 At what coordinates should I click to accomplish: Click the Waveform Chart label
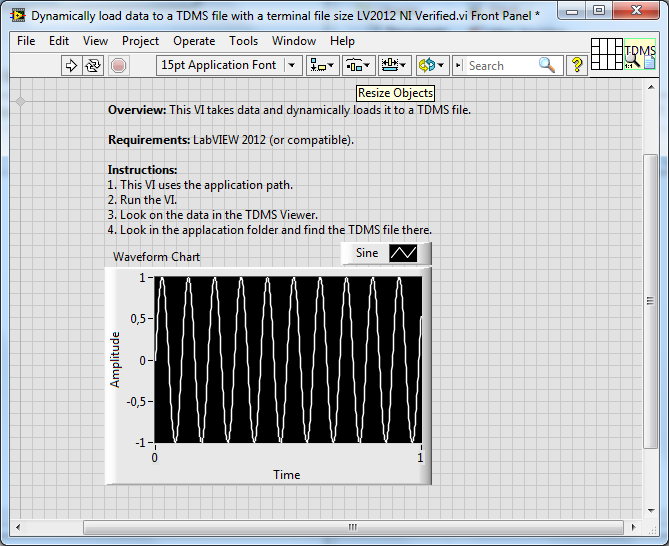click(x=156, y=257)
